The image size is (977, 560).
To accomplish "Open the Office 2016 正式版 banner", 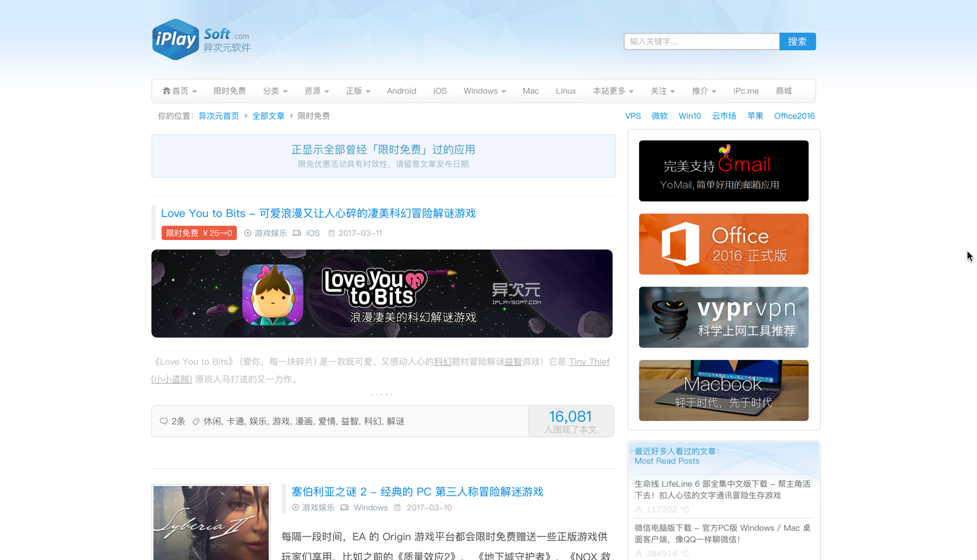I will [x=724, y=244].
